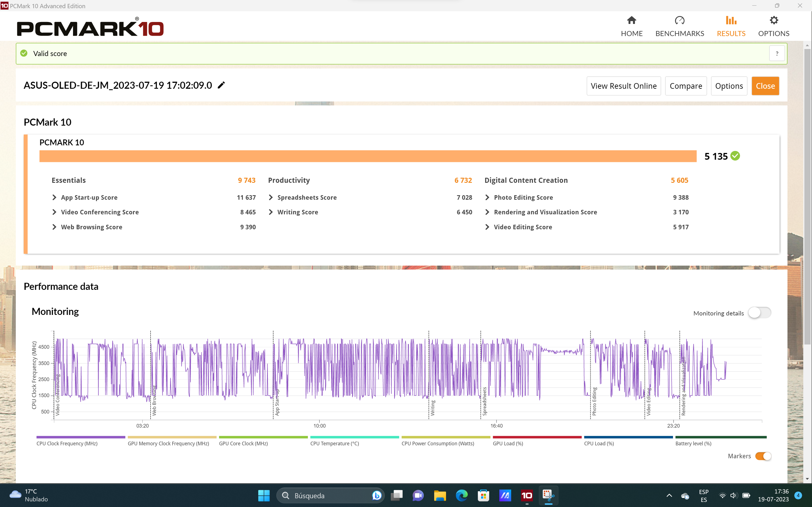812x507 pixels.
Task: Edit the result name with the pencil icon
Action: click(221, 86)
